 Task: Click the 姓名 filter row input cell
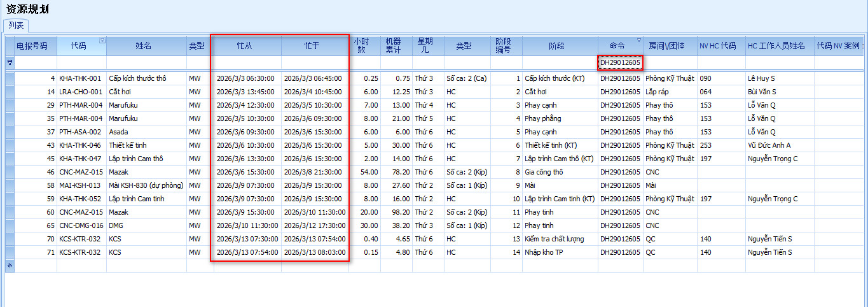[x=146, y=62]
